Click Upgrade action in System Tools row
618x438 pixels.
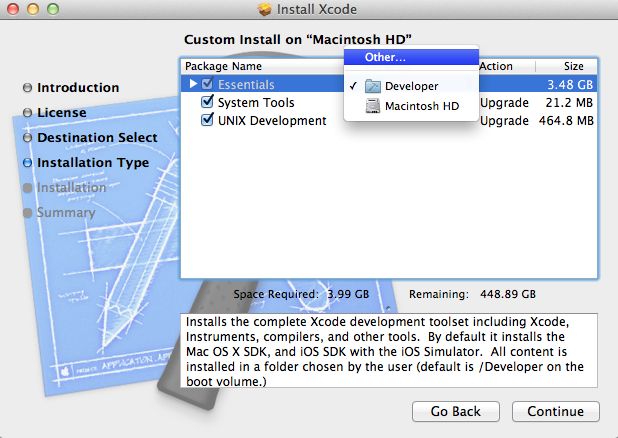[504, 103]
